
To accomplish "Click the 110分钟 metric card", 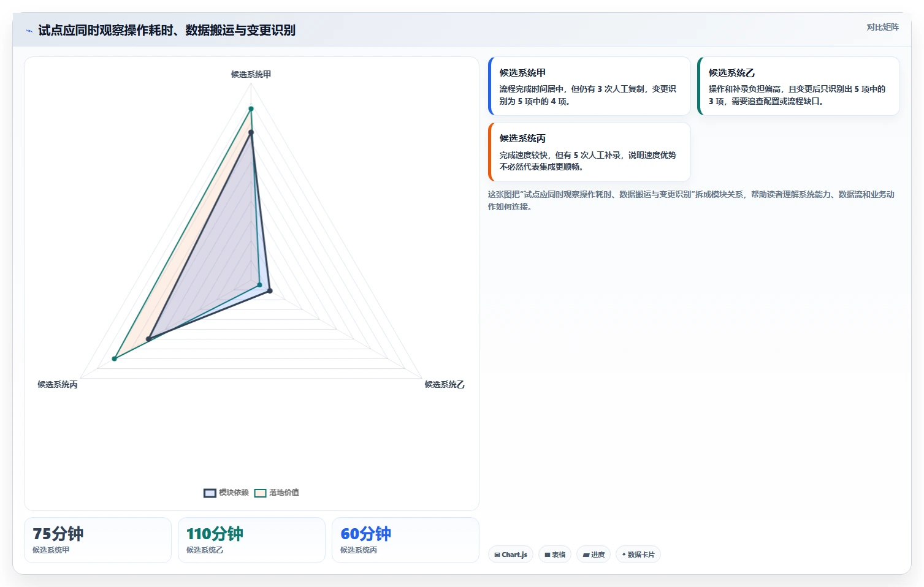I will click(251, 540).
